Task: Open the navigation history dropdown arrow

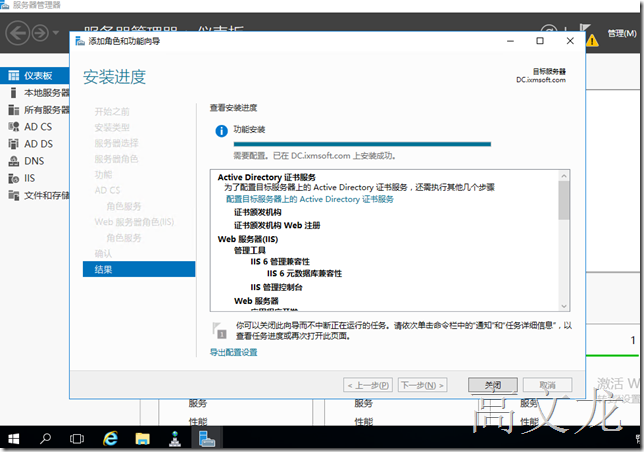Action: click(56, 33)
